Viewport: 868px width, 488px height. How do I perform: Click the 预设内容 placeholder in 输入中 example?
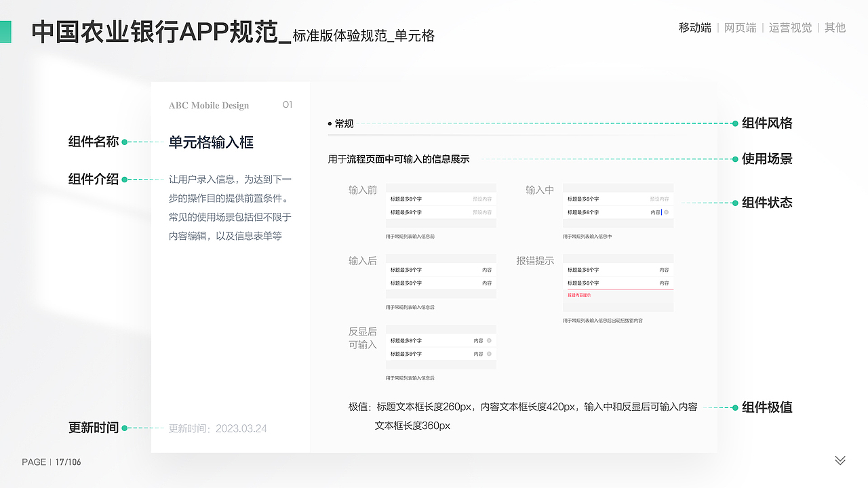pos(659,199)
